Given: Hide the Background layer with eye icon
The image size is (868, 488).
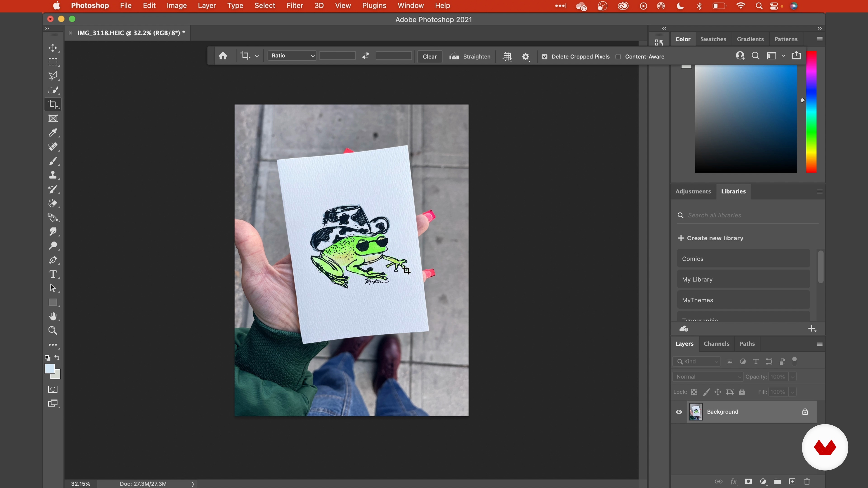Looking at the screenshot, I should (x=679, y=412).
